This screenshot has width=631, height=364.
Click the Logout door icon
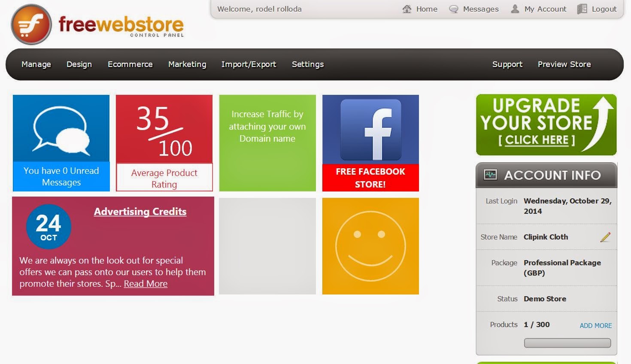click(582, 9)
